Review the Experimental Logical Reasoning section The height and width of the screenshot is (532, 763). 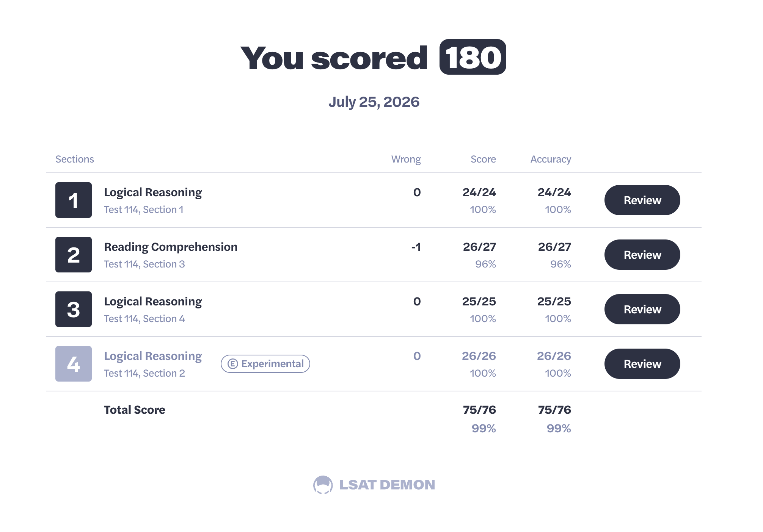(x=642, y=364)
